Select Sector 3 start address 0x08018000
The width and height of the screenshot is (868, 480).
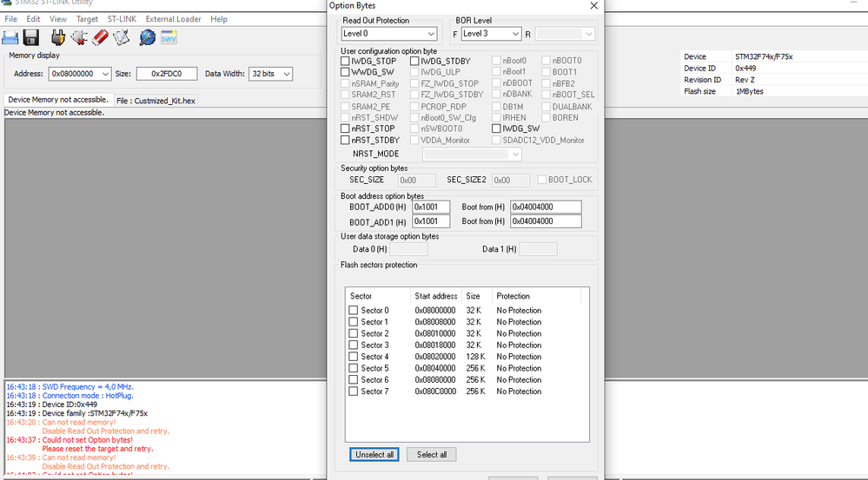click(x=435, y=345)
